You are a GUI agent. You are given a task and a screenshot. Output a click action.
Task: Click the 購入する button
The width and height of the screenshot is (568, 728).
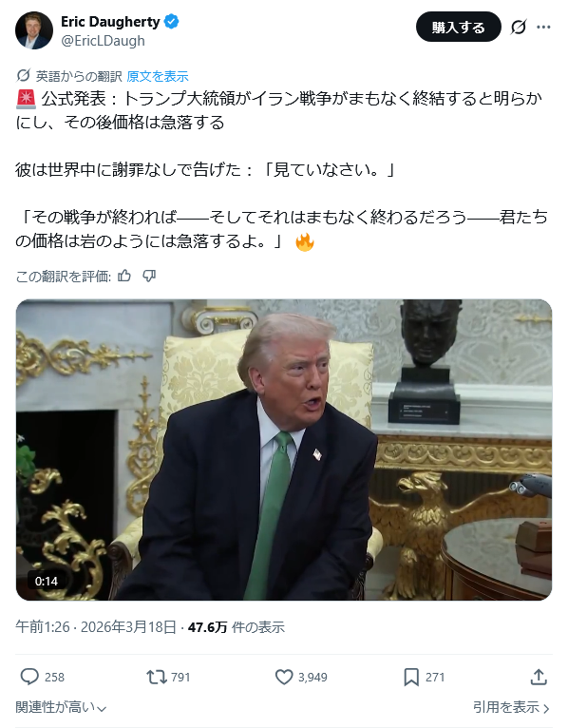[x=459, y=27]
